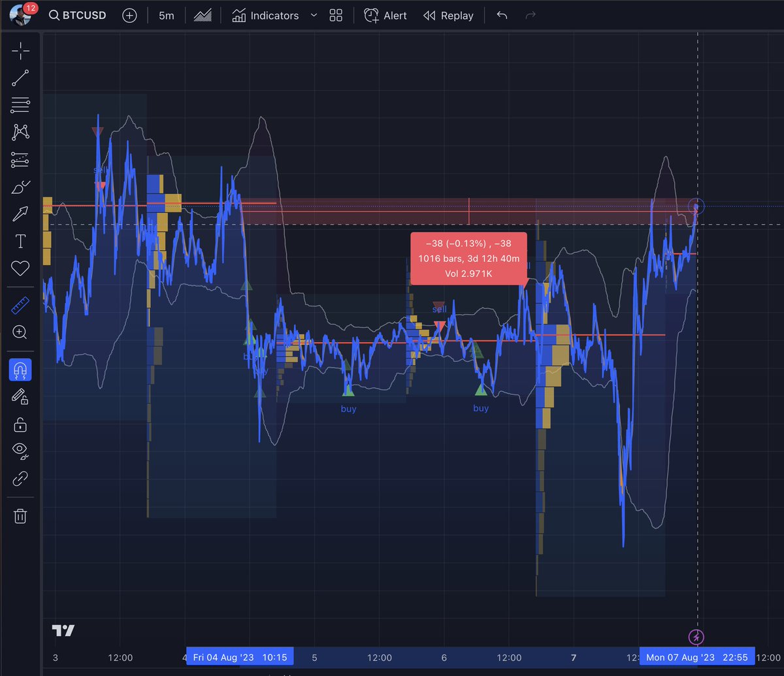The height and width of the screenshot is (676, 784).
Task: Change the 5m time interval
Action: point(167,16)
